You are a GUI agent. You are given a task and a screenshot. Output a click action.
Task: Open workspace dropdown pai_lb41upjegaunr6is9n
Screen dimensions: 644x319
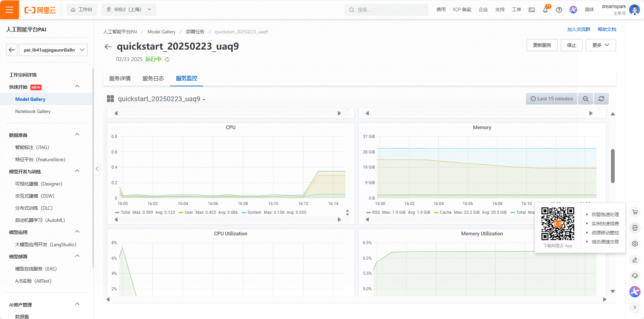pyautogui.click(x=53, y=50)
